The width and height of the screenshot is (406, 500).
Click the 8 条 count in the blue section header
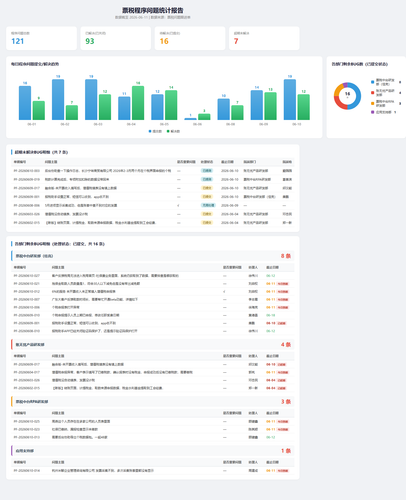pos(286,256)
